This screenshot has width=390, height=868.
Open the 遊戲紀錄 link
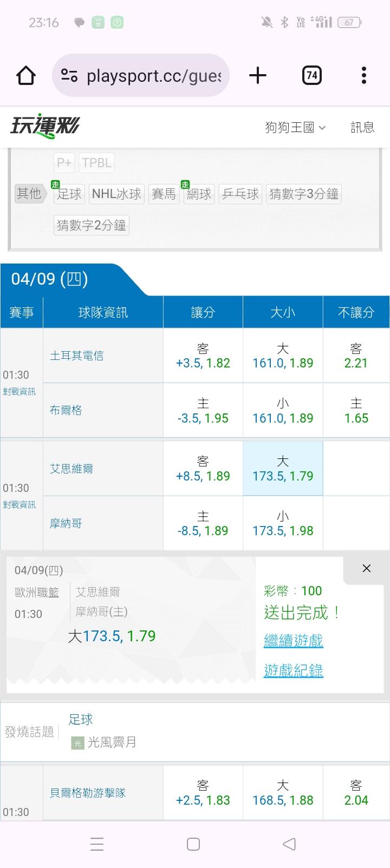pos(293,670)
